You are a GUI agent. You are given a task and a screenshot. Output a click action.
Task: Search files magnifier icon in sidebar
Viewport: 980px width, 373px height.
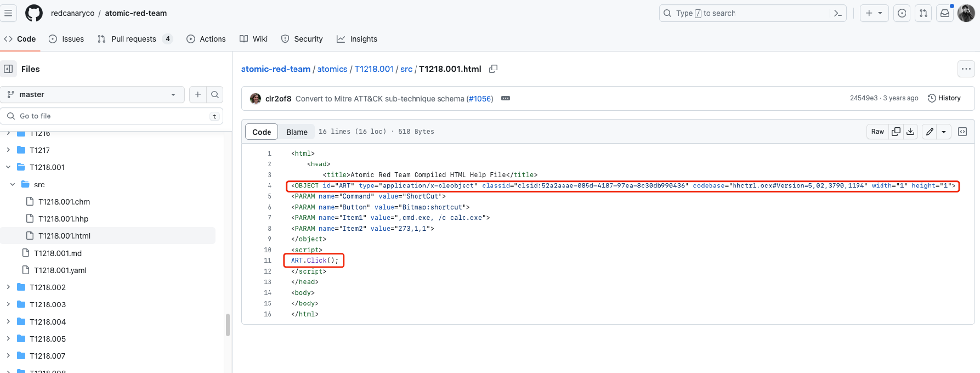215,94
